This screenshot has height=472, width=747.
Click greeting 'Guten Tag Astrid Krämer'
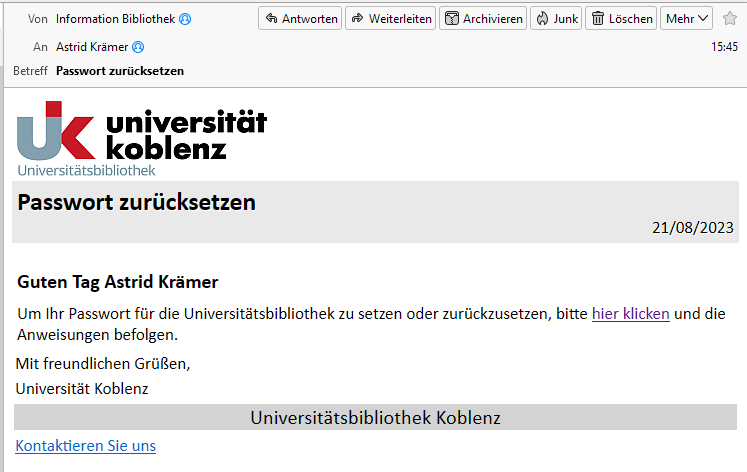pyautogui.click(x=118, y=282)
